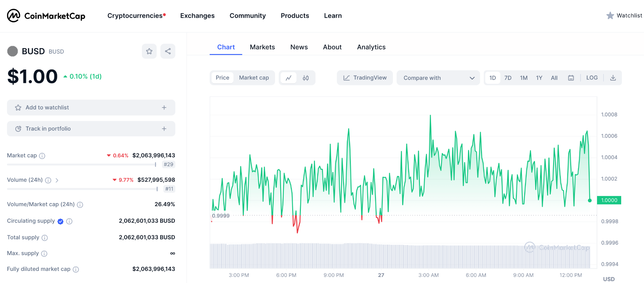Click plus icon on Add to watchlist

pos(164,107)
